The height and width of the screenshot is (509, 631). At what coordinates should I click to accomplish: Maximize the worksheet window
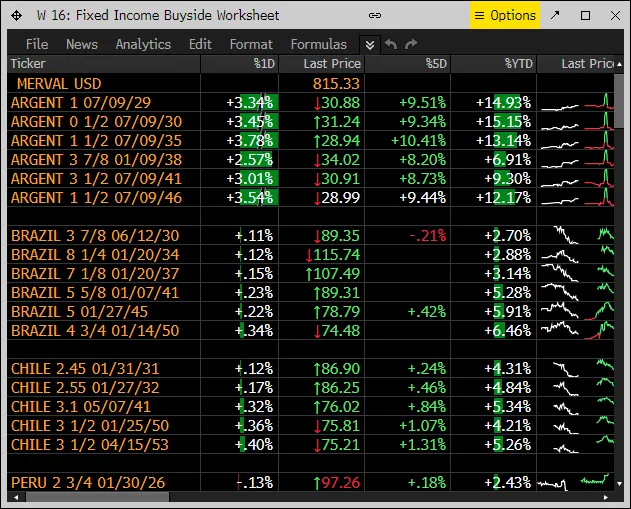tap(586, 15)
